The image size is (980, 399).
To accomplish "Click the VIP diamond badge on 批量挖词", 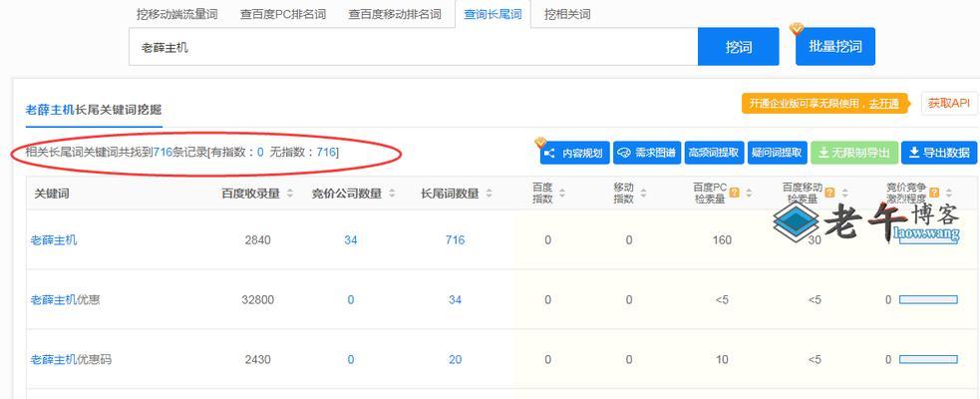I will pyautogui.click(x=797, y=28).
